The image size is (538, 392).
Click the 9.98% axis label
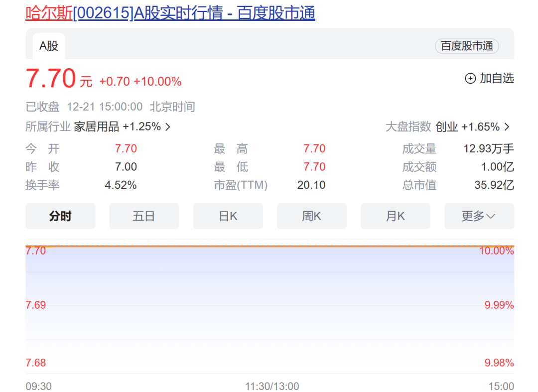click(x=499, y=363)
